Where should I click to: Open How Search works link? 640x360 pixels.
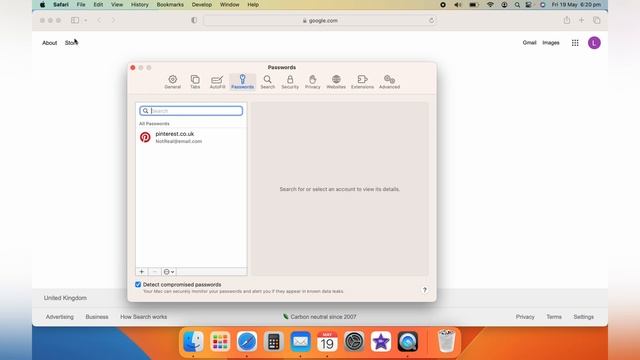143,317
